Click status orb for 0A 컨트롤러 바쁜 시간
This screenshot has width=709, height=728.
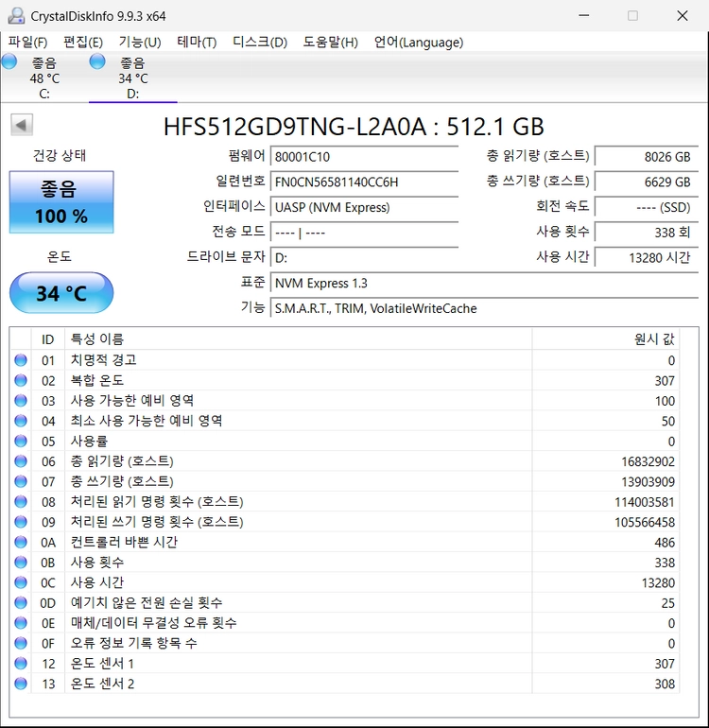click(x=21, y=542)
